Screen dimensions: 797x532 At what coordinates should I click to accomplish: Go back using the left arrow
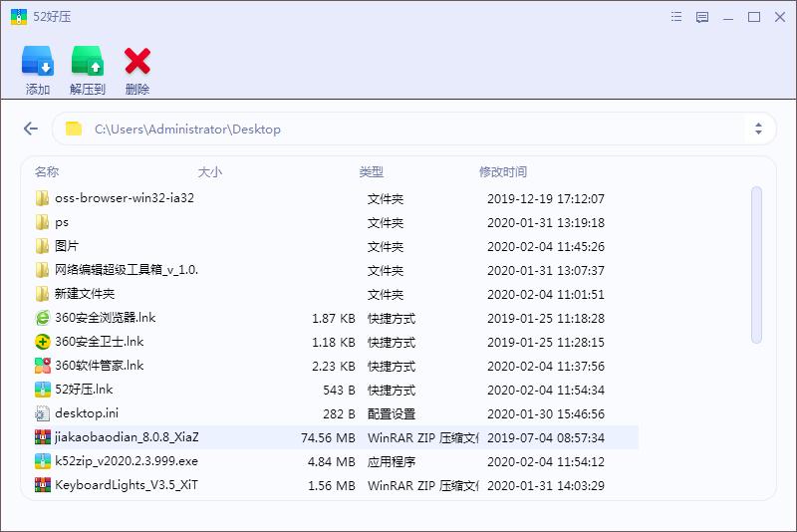(x=31, y=129)
